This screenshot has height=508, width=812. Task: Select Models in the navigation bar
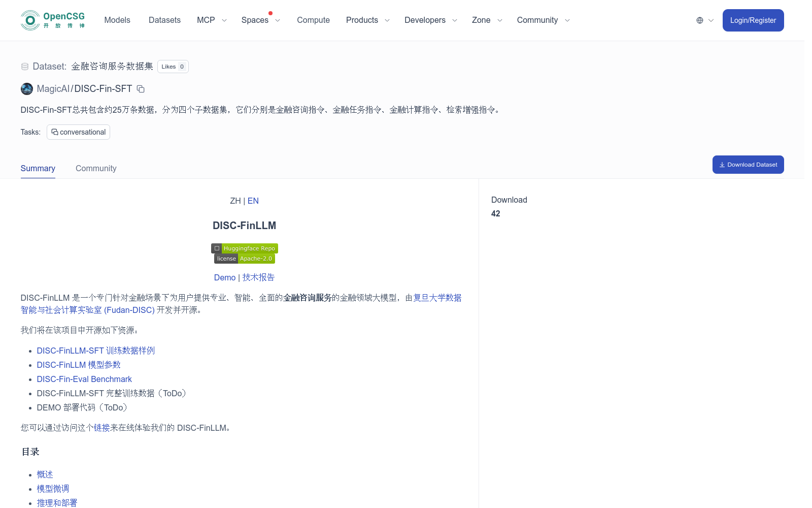(117, 20)
